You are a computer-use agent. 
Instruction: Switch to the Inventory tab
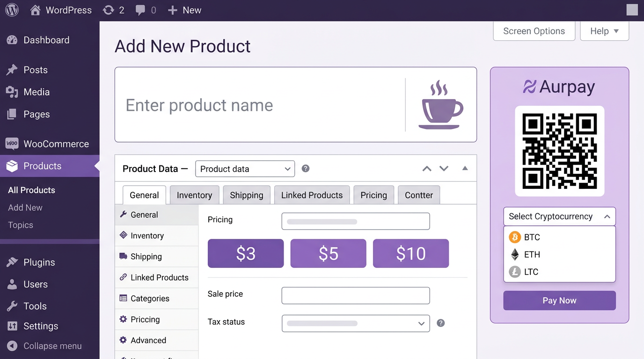pyautogui.click(x=194, y=195)
